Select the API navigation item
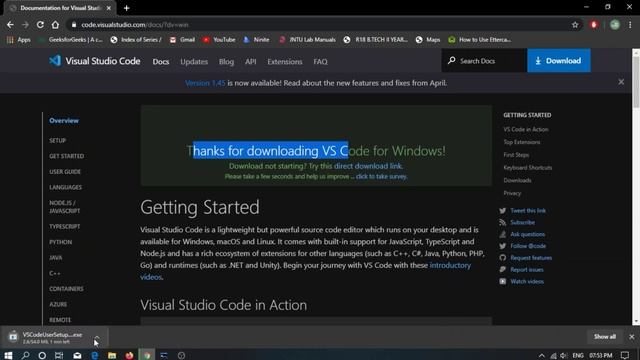Viewport: 640px width, 360px height. pos(251,62)
